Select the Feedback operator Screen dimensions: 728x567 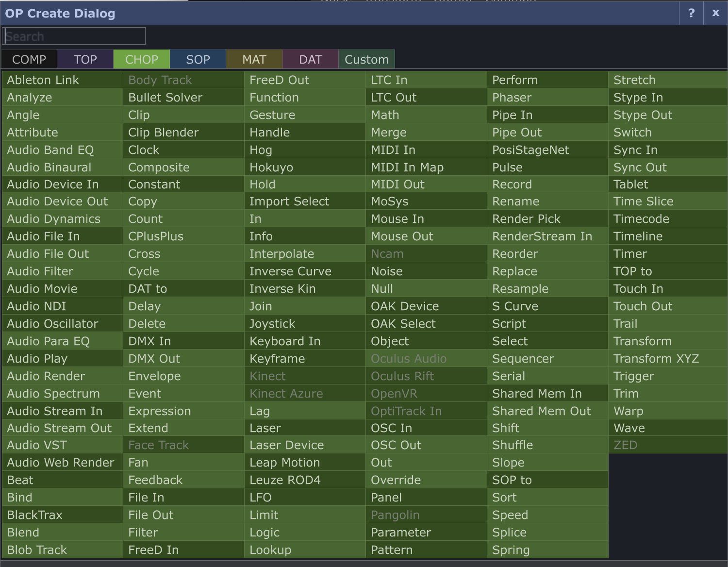(183, 480)
